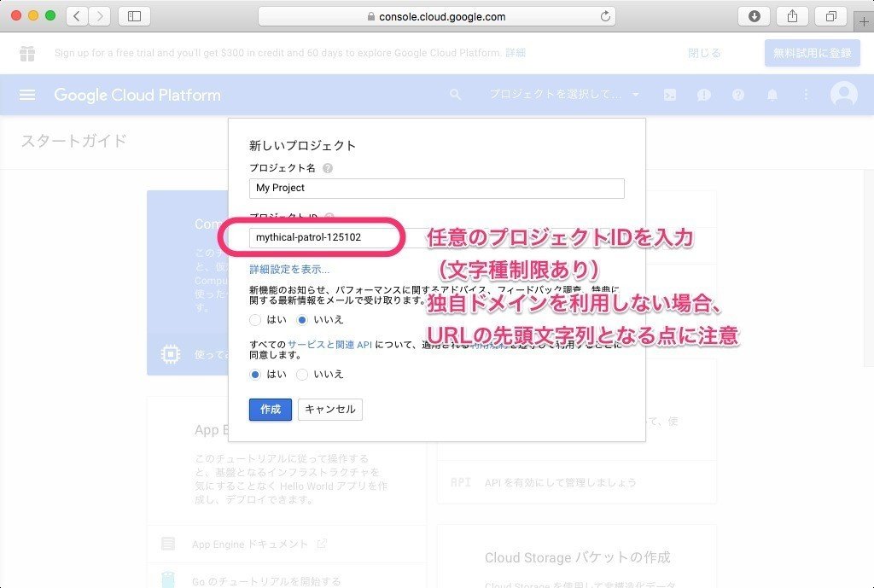Open the サービスと関連 API link
Image resolution: width=874 pixels, height=588 pixels.
coord(330,345)
